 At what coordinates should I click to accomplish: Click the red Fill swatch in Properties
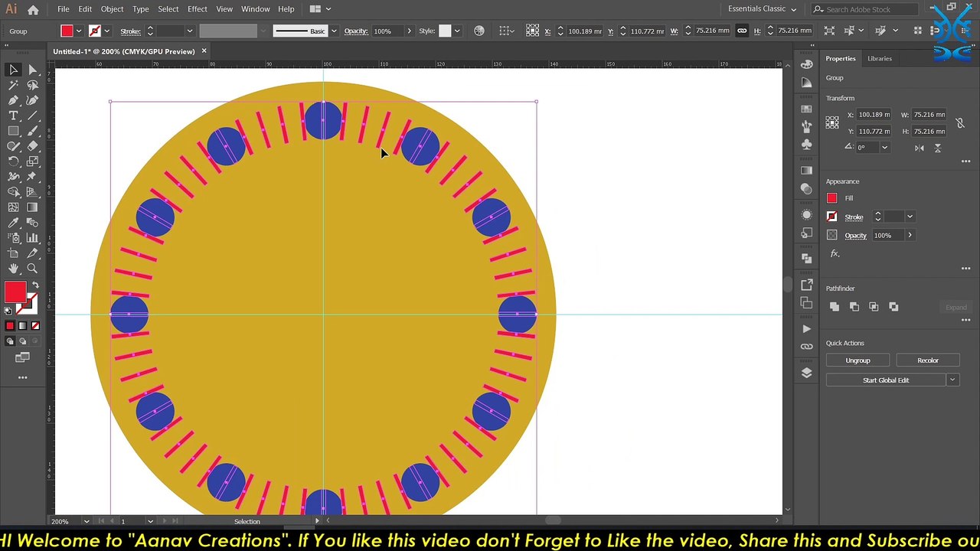pyautogui.click(x=832, y=198)
